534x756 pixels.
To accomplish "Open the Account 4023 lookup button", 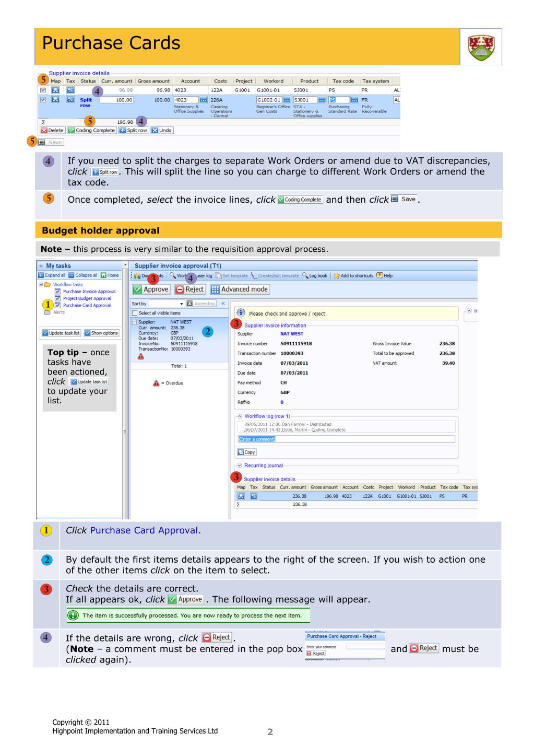I will click(x=203, y=100).
